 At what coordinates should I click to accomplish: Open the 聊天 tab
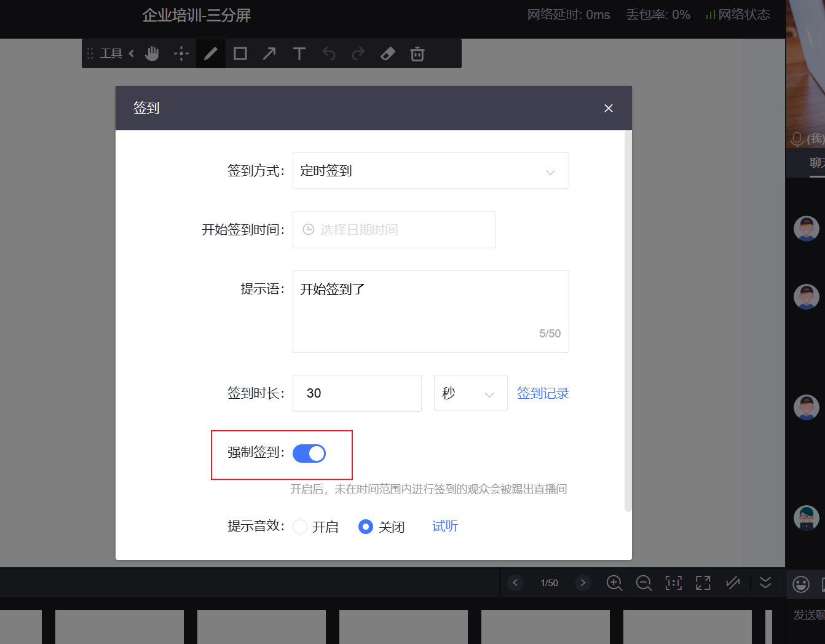point(817,163)
